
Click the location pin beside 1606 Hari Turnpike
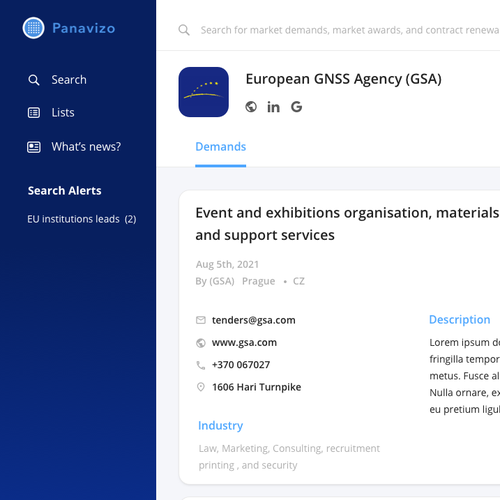click(201, 387)
